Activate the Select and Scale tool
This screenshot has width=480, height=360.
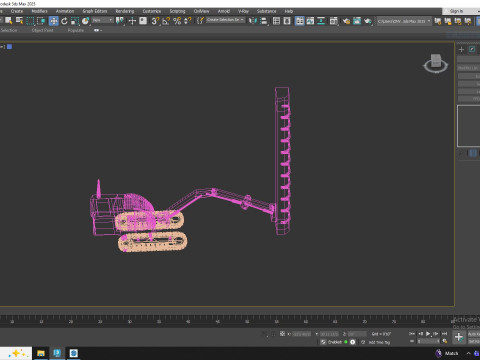pyautogui.click(x=75, y=21)
